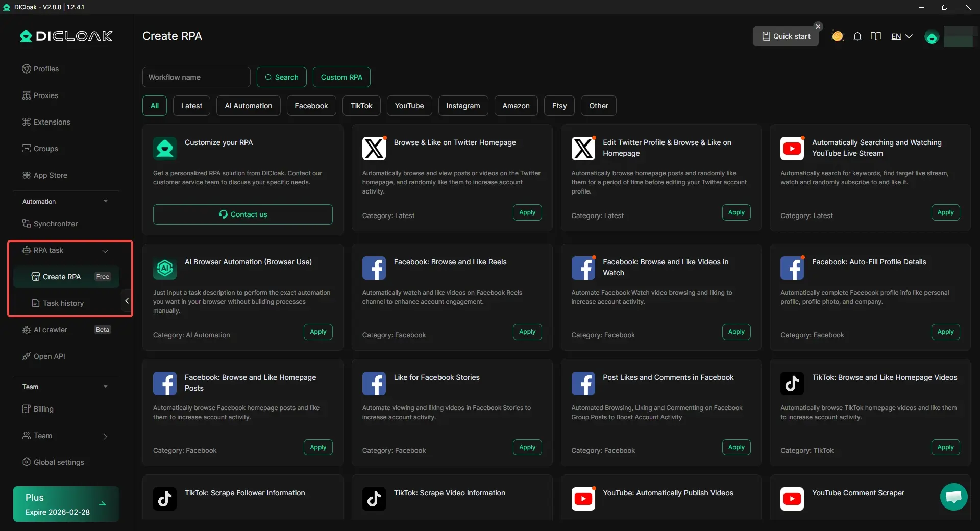Close the Quick start popup
Screen dimensions: 980x531
[x=818, y=26]
